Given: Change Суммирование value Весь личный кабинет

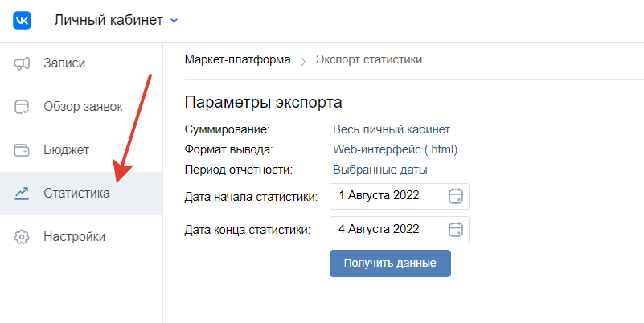Looking at the screenshot, I should [x=392, y=129].
